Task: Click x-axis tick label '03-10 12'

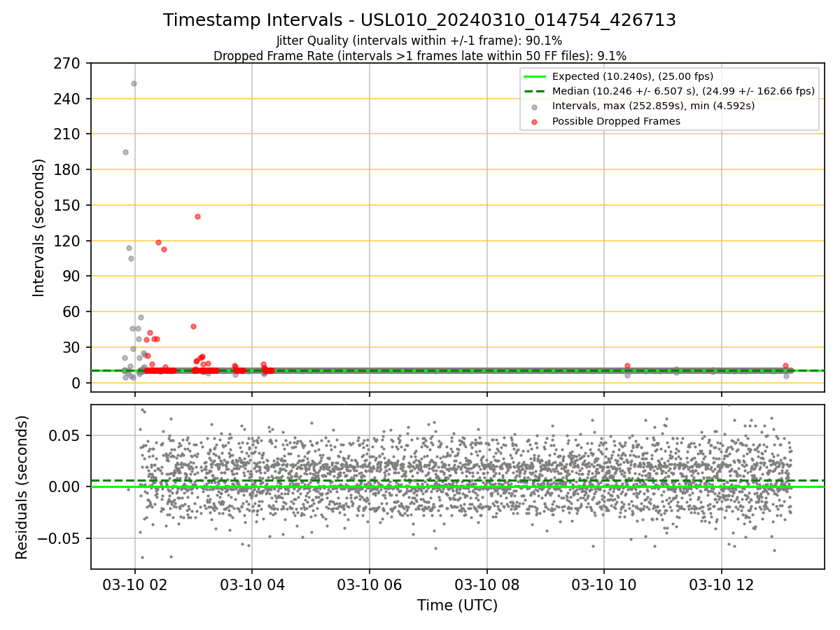Action: click(722, 584)
